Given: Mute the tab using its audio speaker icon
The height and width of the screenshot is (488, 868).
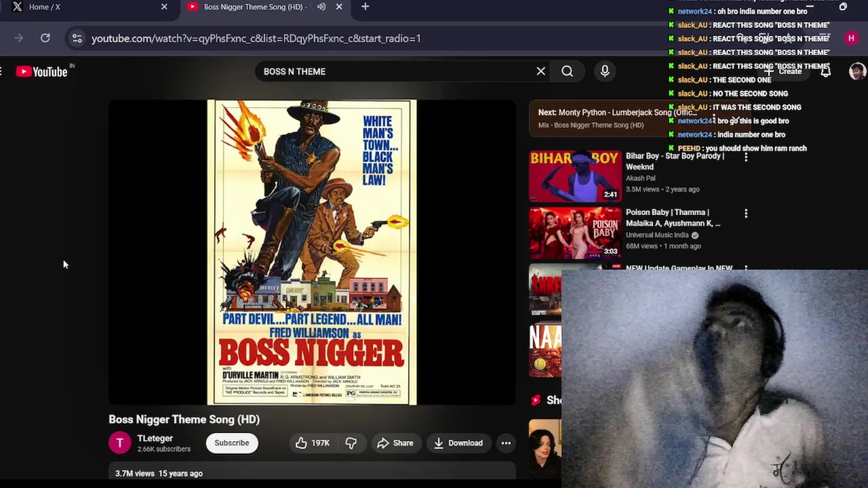Looking at the screenshot, I should pos(321,7).
